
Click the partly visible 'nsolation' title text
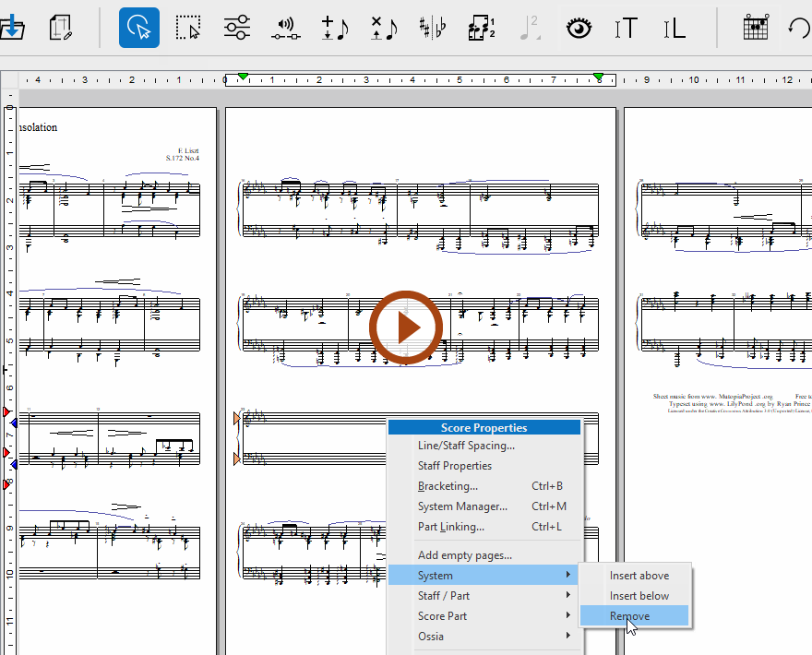38,127
